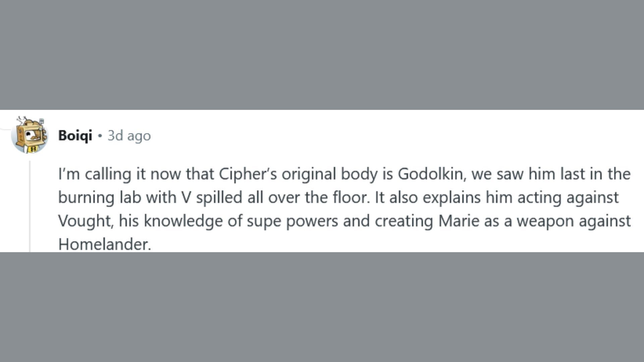Click the word "knowledge" in the comment
The image size is (644, 362).
(x=183, y=221)
